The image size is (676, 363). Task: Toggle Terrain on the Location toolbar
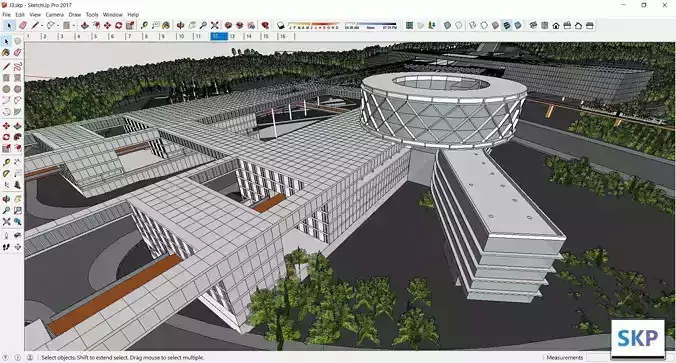(420, 26)
